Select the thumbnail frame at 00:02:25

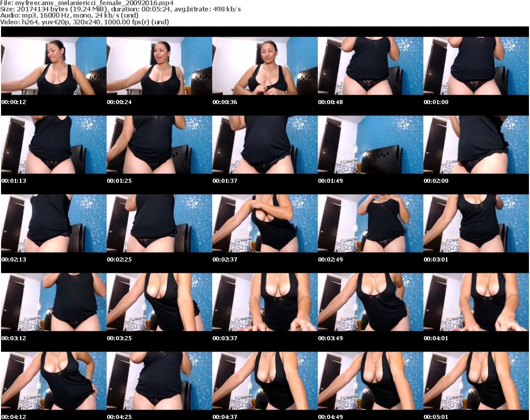(x=159, y=223)
